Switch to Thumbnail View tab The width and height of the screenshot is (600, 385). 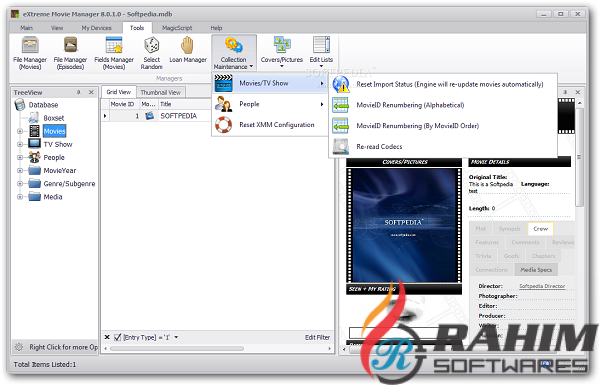point(161,93)
